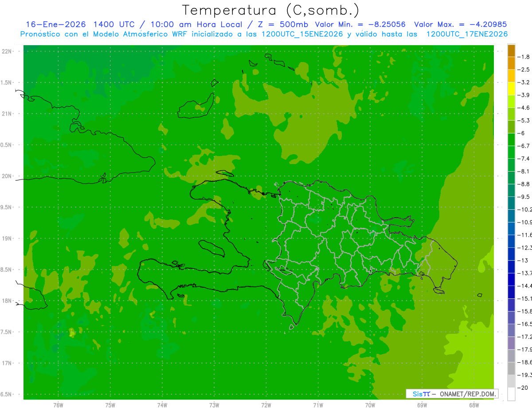Click the '-4.6' colorbar label

pyautogui.click(x=524, y=108)
